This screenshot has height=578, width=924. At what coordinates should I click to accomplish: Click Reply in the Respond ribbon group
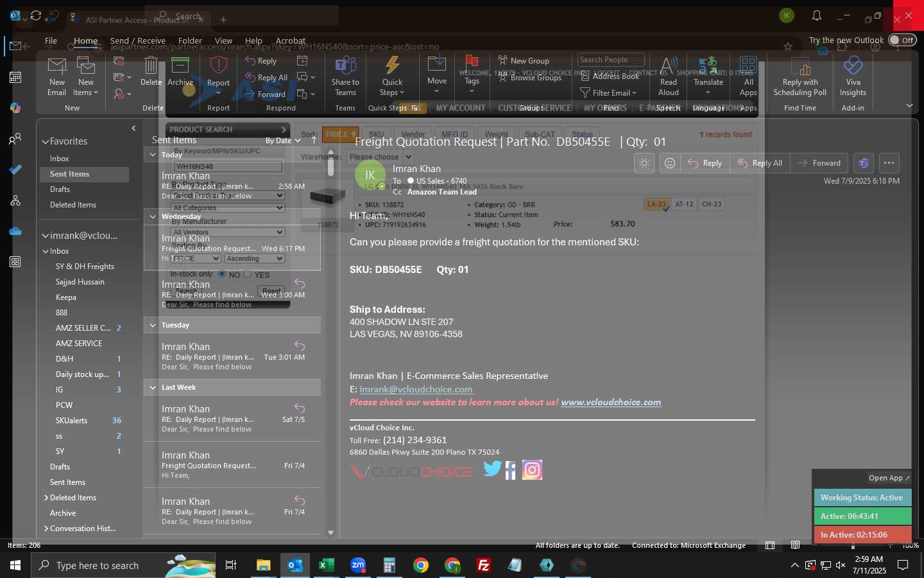pyautogui.click(x=261, y=61)
